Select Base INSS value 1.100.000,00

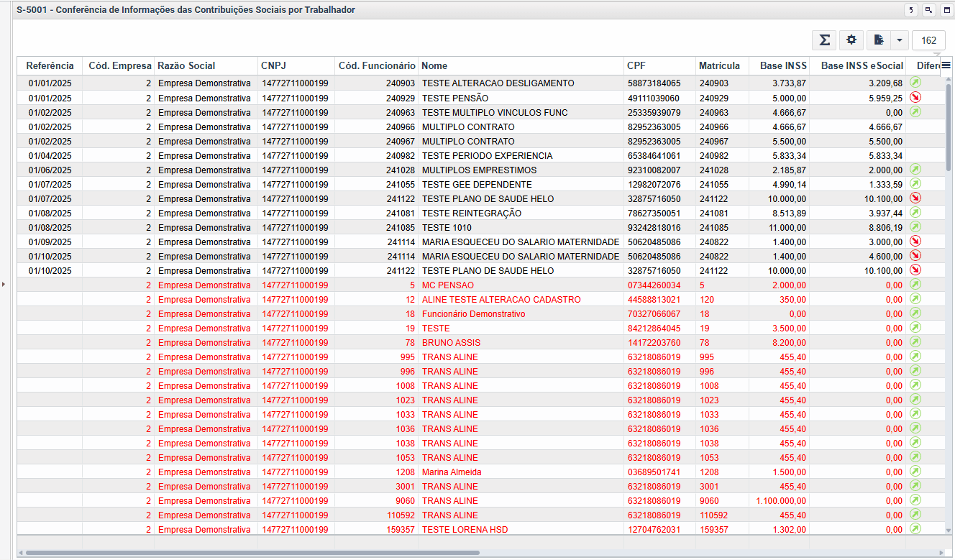[x=779, y=500]
